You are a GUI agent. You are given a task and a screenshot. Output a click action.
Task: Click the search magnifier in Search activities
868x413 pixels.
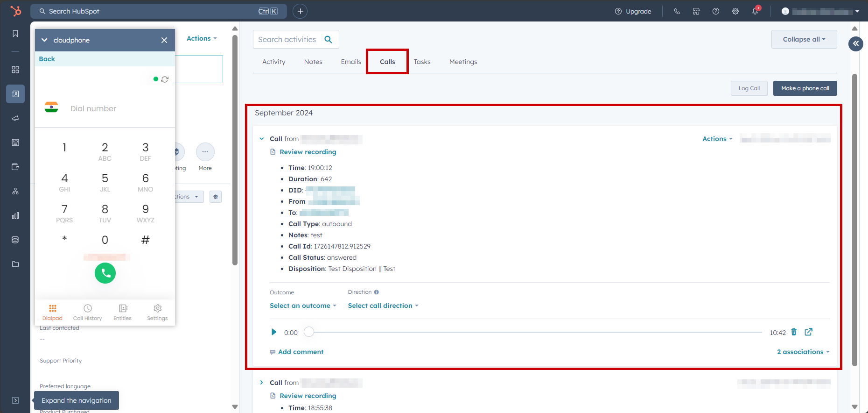coord(328,40)
